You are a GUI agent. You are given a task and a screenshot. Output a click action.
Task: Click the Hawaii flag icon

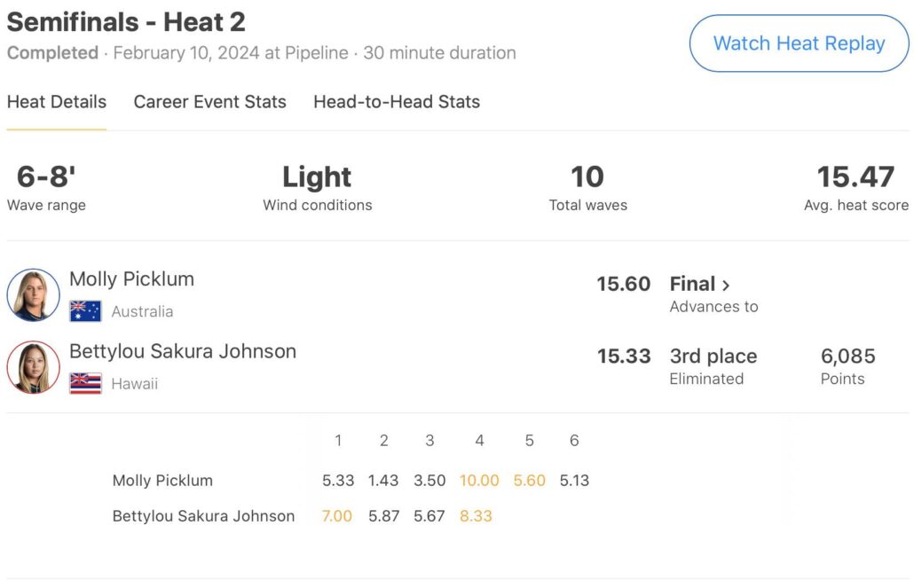point(85,384)
